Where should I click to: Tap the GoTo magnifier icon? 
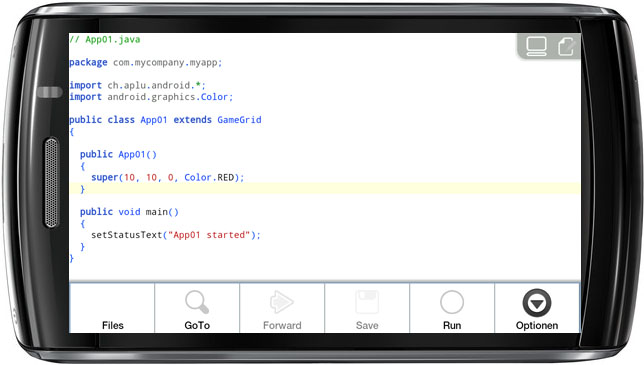pos(197,302)
